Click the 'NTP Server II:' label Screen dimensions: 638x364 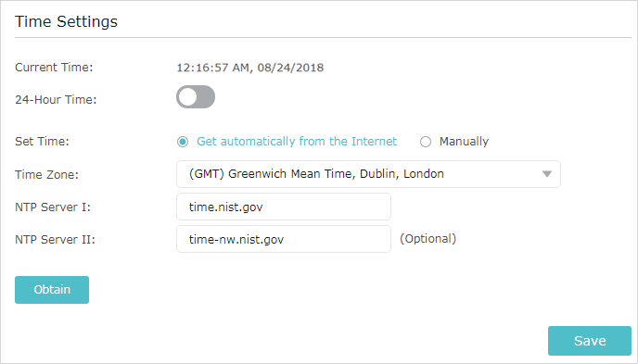[x=56, y=240]
